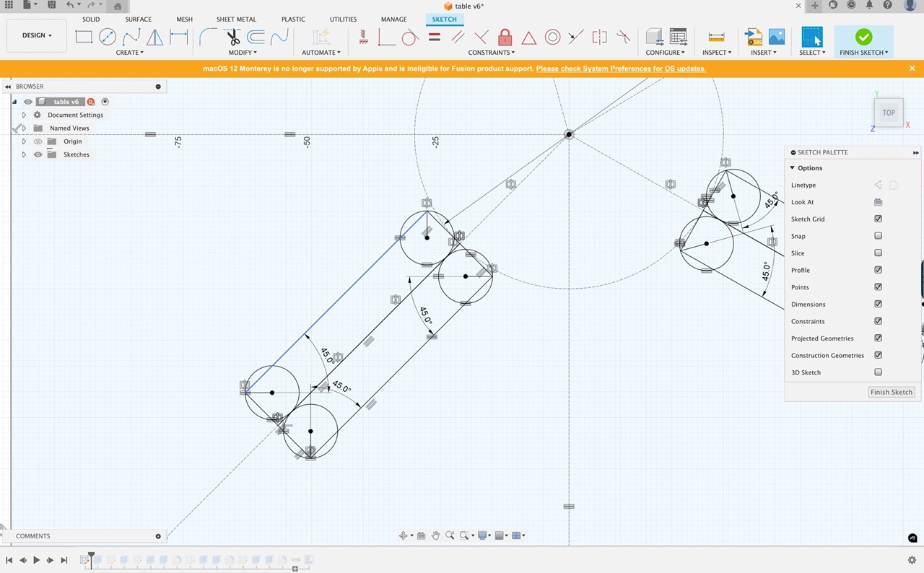Open the MODIFY dropdown menu
Viewport: 924px width, 573px height.
(243, 53)
